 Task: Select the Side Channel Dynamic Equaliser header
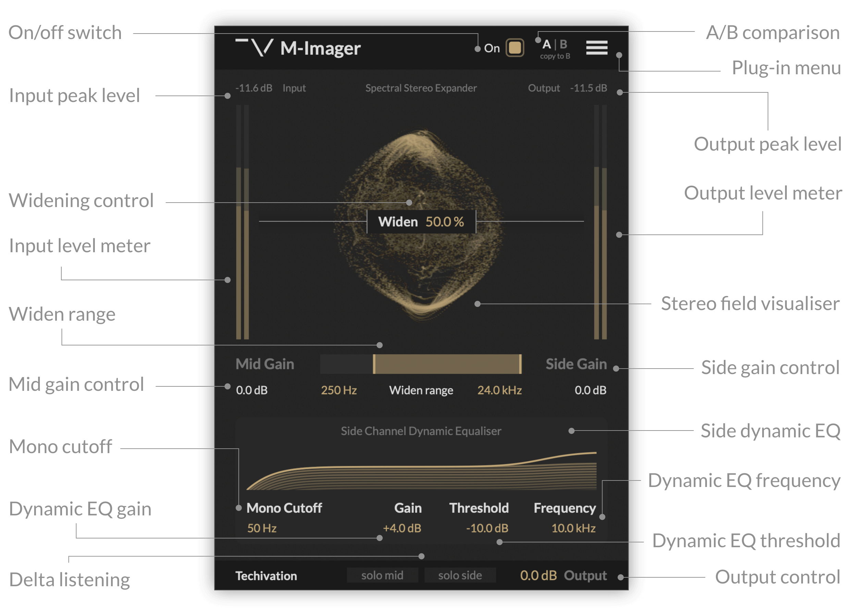pyautogui.click(x=421, y=431)
